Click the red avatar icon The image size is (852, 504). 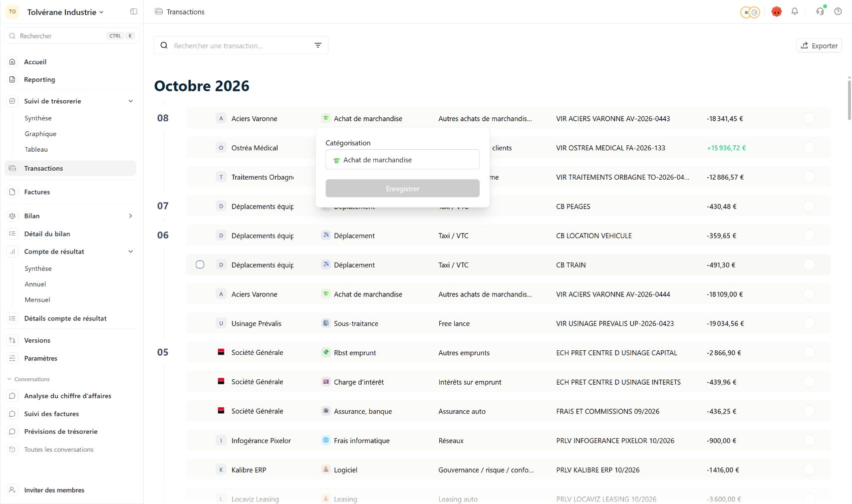776,11
